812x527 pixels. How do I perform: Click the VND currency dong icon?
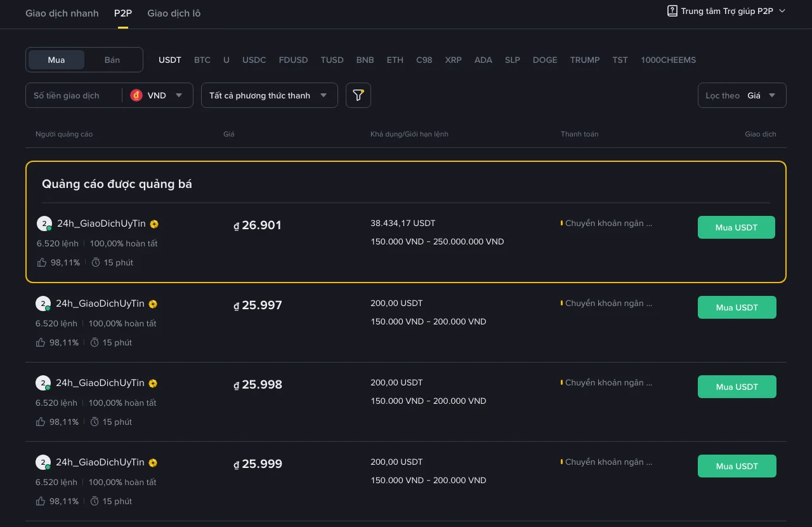point(136,95)
